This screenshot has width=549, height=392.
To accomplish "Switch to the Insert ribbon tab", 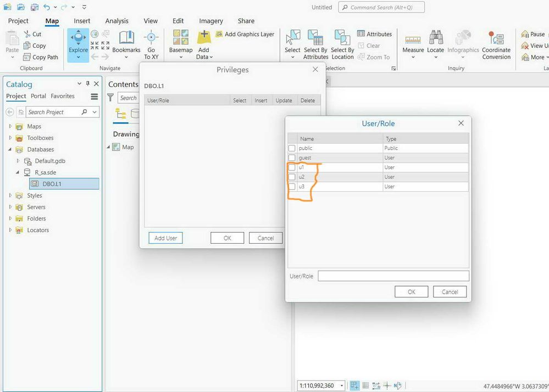I will 82,21.
